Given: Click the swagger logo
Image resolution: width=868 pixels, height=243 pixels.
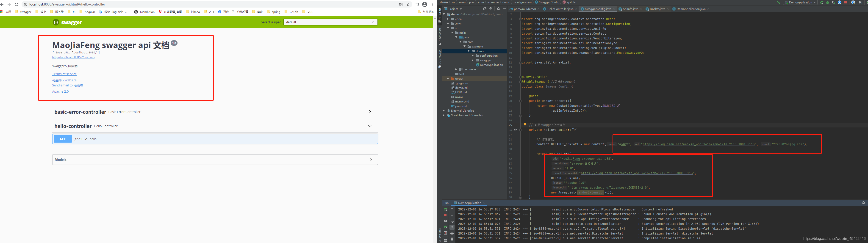Looking at the screenshot, I should click(67, 22).
